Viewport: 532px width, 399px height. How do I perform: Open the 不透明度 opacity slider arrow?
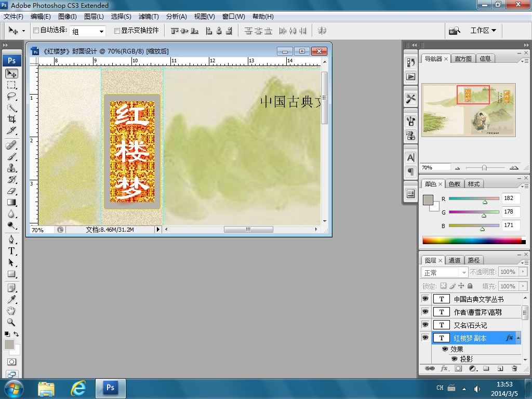(523, 272)
